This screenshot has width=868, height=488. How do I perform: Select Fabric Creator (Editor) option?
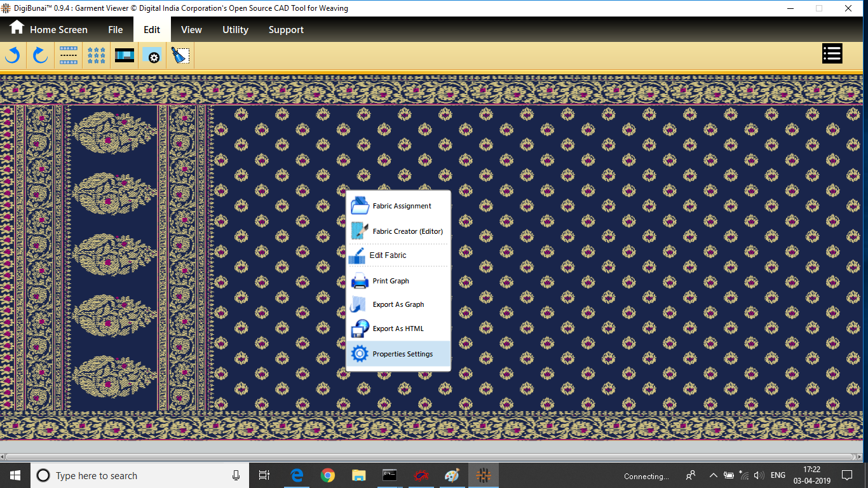click(407, 231)
